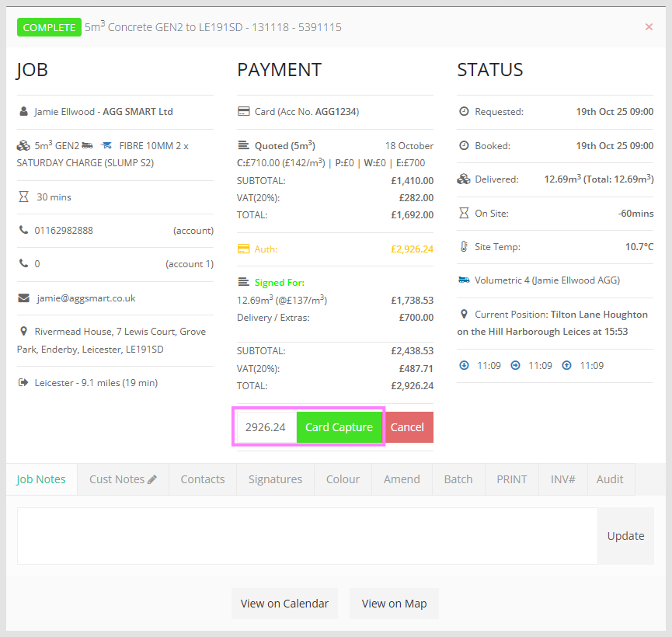
Task: Click the green Card Capture button
Action: click(x=339, y=427)
